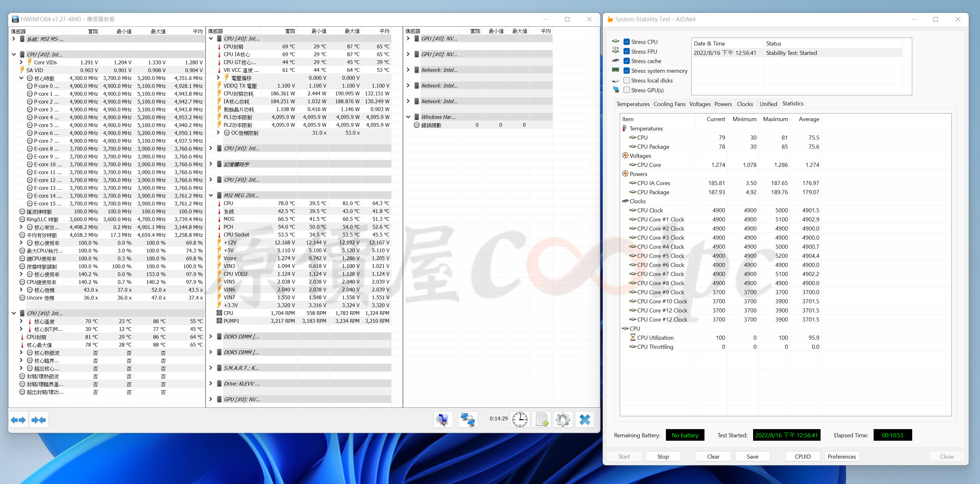Image resolution: width=980 pixels, height=484 pixels.
Task: Click the Stress GPU(s) monitor icon
Action: pos(616,90)
